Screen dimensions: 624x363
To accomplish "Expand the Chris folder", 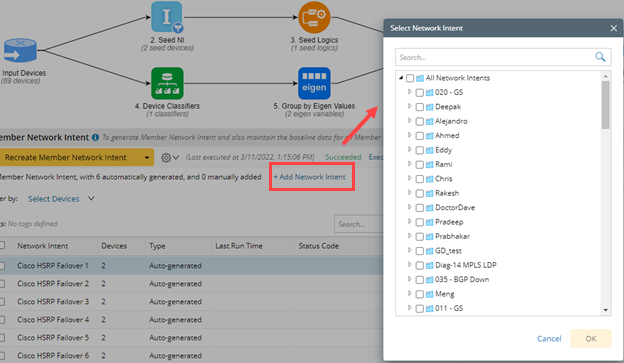I will point(410,178).
